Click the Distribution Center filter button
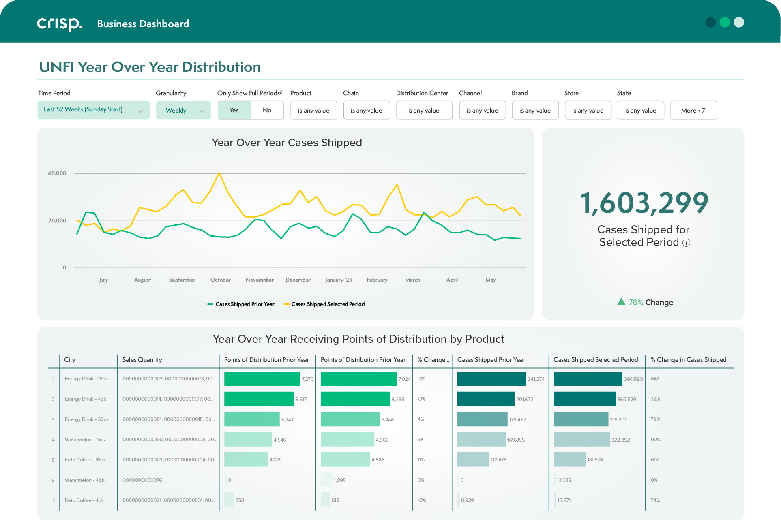 click(424, 110)
